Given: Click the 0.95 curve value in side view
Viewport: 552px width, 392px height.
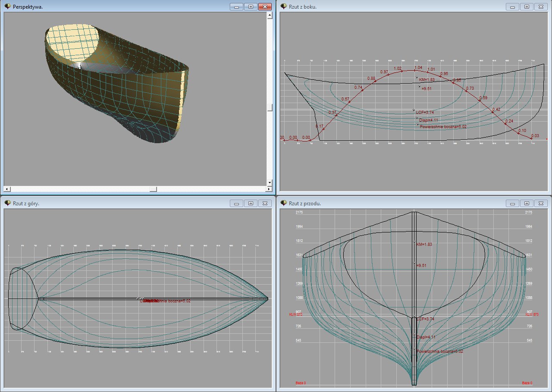Looking at the screenshot, I should coord(444,74).
